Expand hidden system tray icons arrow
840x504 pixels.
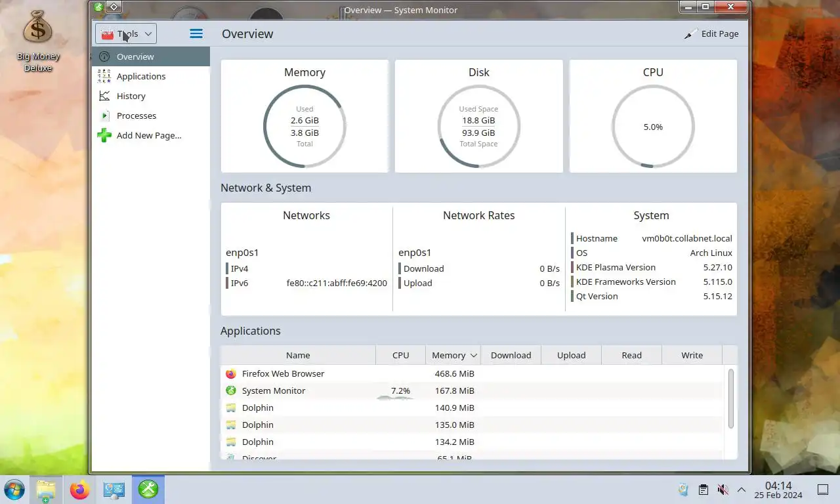pyautogui.click(x=742, y=490)
